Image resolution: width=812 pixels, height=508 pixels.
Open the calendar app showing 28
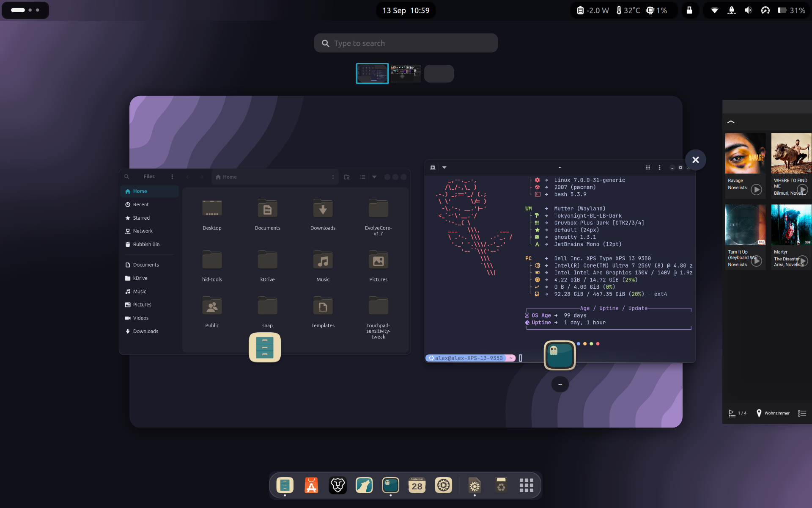coord(417,485)
